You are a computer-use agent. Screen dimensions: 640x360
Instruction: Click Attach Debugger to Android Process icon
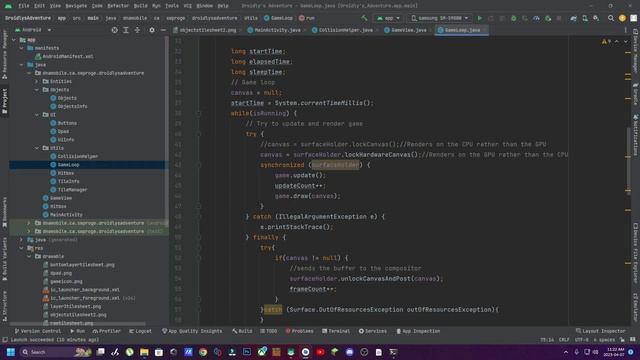coord(548,18)
